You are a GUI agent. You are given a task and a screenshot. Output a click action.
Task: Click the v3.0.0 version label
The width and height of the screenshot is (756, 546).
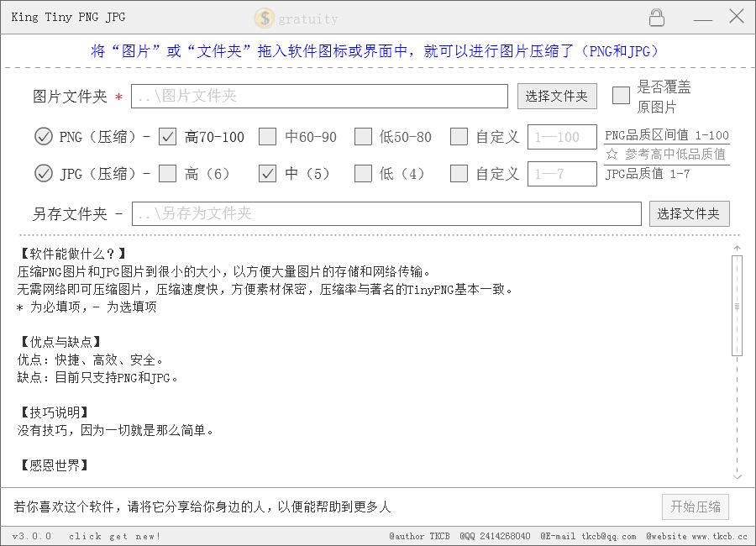click(x=31, y=537)
